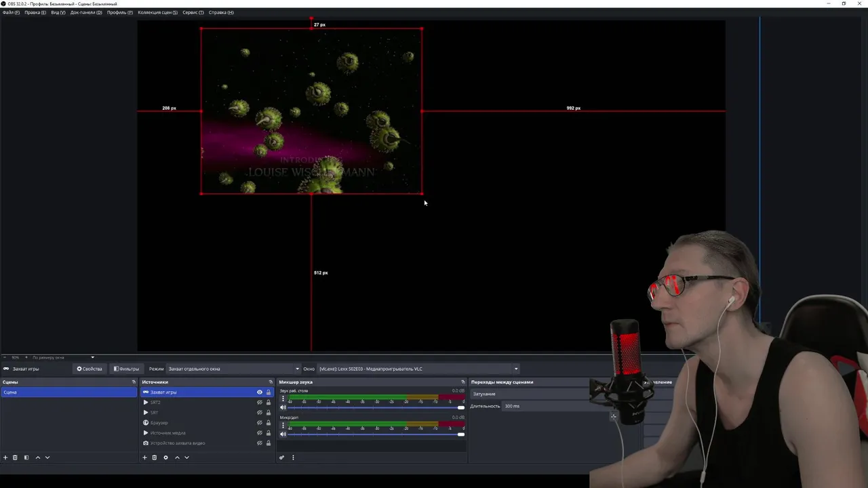868x488 pixels.
Task: Show the Браузер source
Action: pos(259,423)
